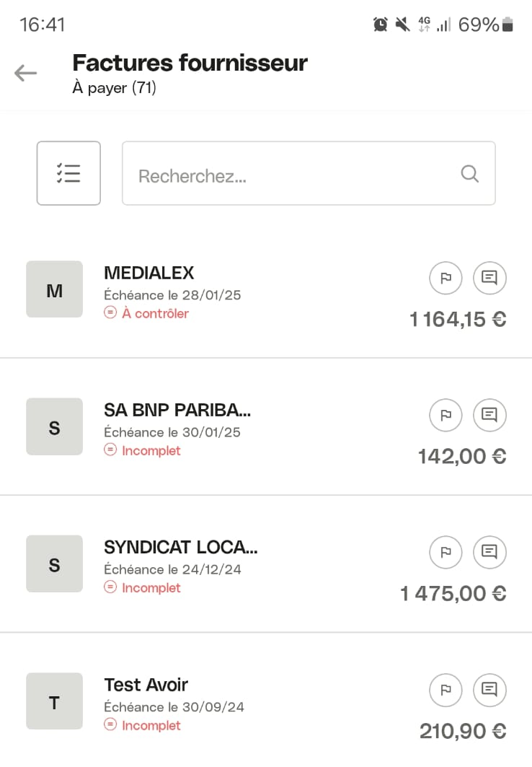The image size is (532, 767).
Task: Select the M avatar of MEDIALEX
Action: click(x=54, y=289)
